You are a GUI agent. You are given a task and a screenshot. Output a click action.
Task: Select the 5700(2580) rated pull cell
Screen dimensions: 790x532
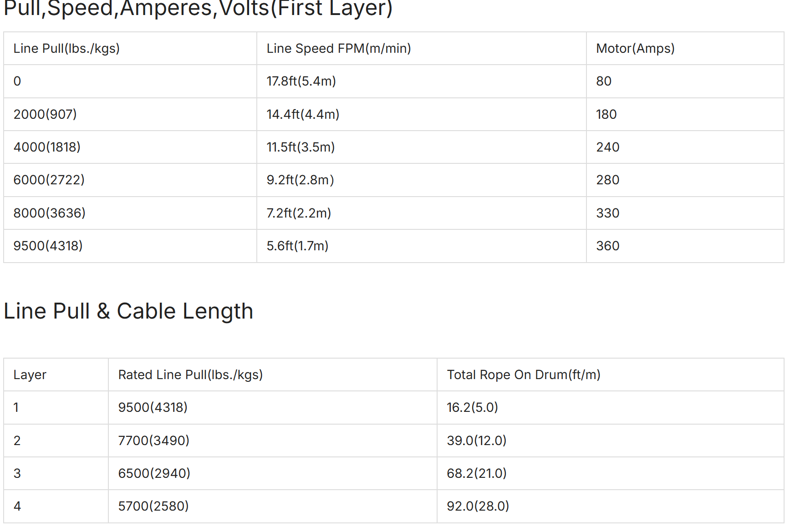(x=273, y=506)
